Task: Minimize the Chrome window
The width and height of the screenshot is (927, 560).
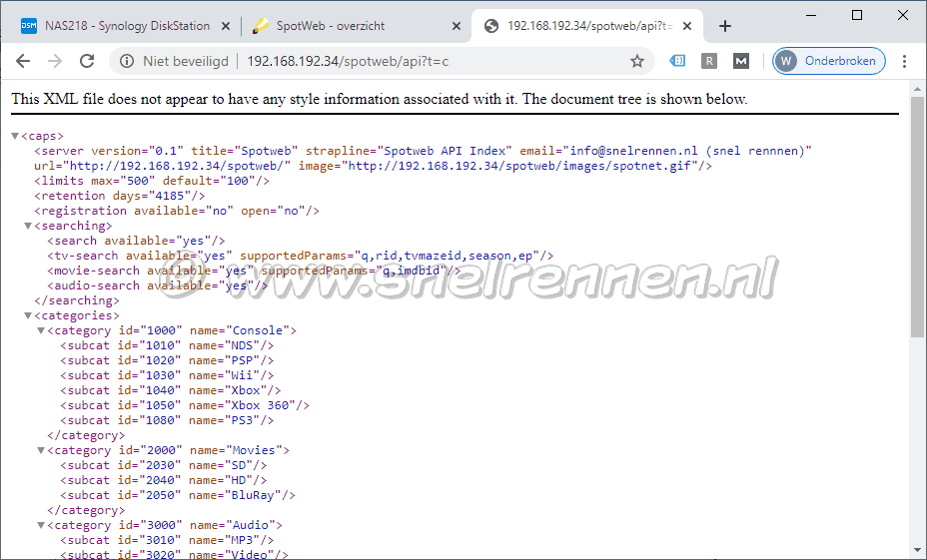Action: click(x=811, y=15)
